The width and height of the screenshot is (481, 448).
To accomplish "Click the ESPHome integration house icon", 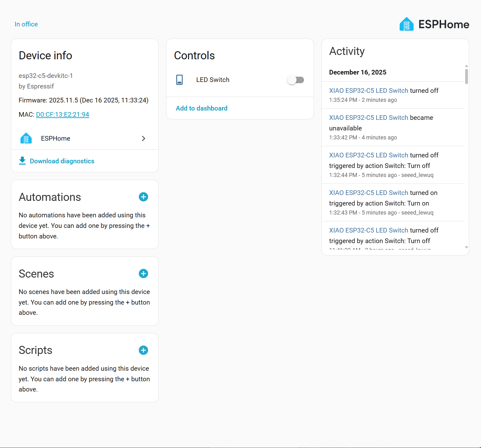I will [x=26, y=138].
